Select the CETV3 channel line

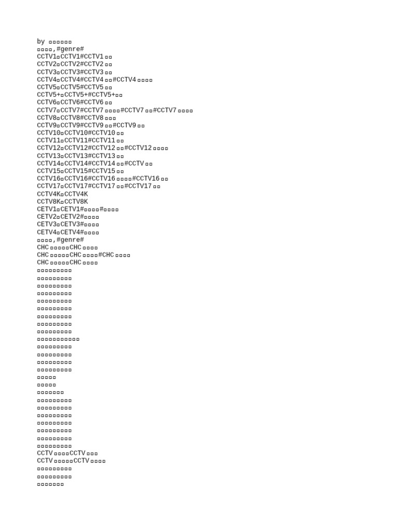point(68,224)
